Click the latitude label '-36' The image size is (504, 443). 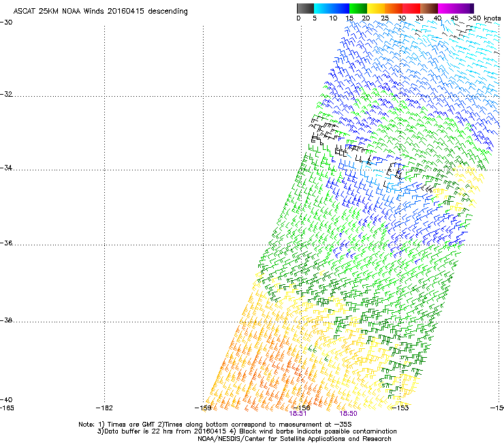click(x=6, y=243)
